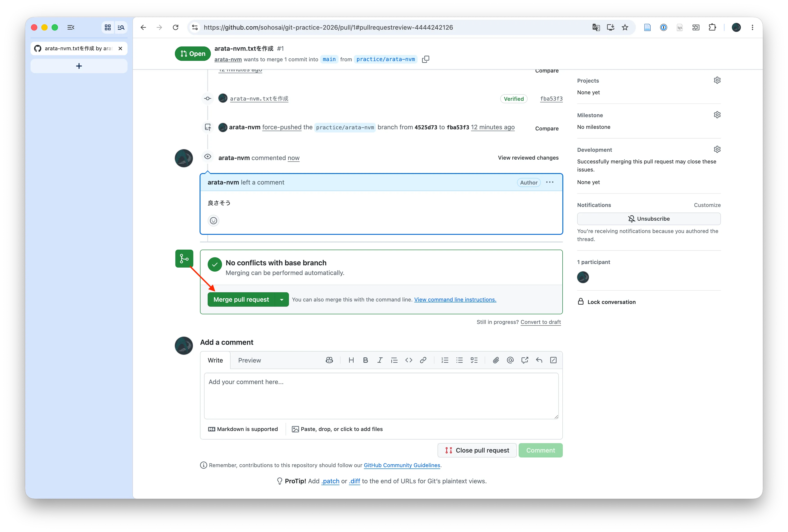This screenshot has height=532, width=788.
Task: Insert a task list in the comment
Action: (474, 360)
